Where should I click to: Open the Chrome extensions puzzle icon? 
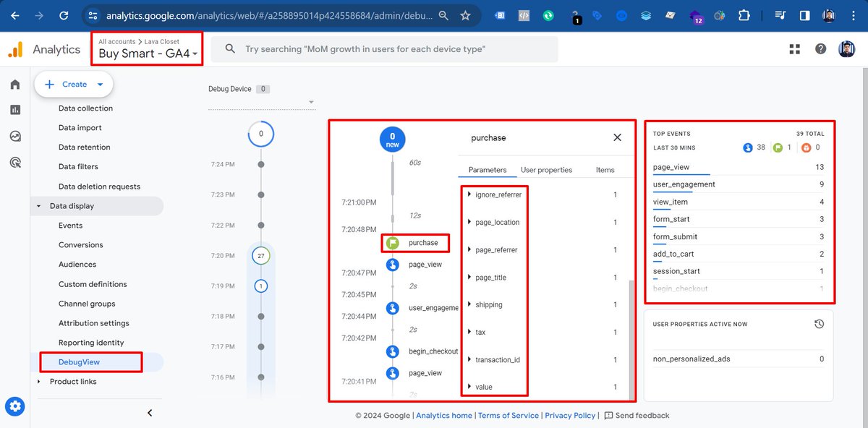click(x=744, y=15)
